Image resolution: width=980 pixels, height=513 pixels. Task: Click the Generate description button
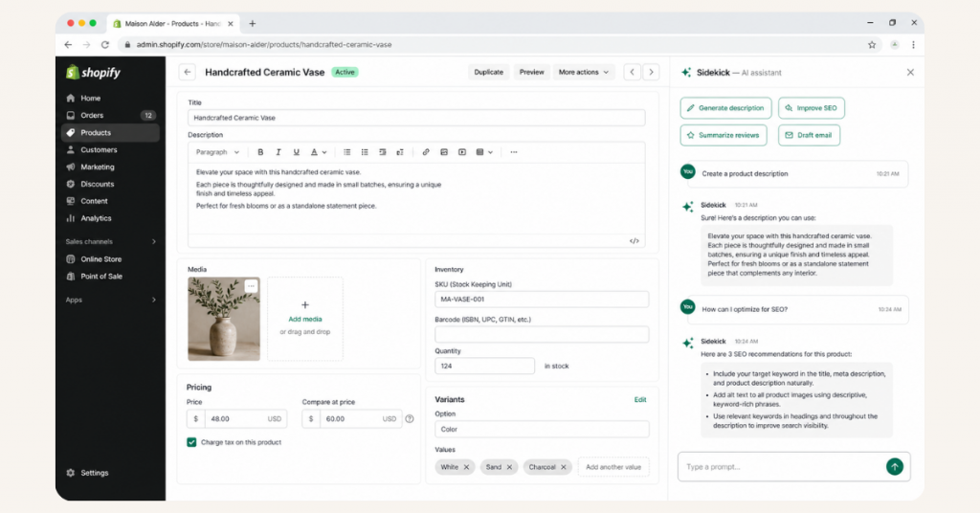click(x=725, y=108)
